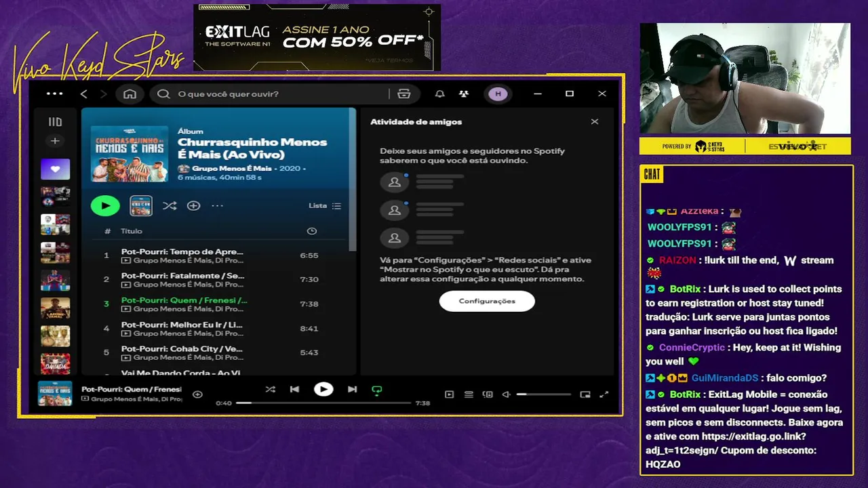This screenshot has height=488, width=868.
Task: Open album more options ellipsis
Action: coord(217,205)
